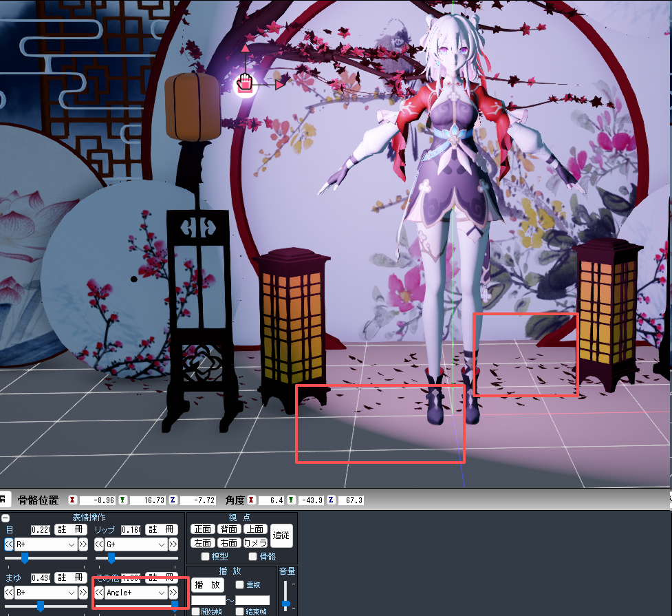Image resolution: width=672 pixels, height=616 pixels.
Task: Enable the 骨骼 view checkbox
Action: (253, 556)
